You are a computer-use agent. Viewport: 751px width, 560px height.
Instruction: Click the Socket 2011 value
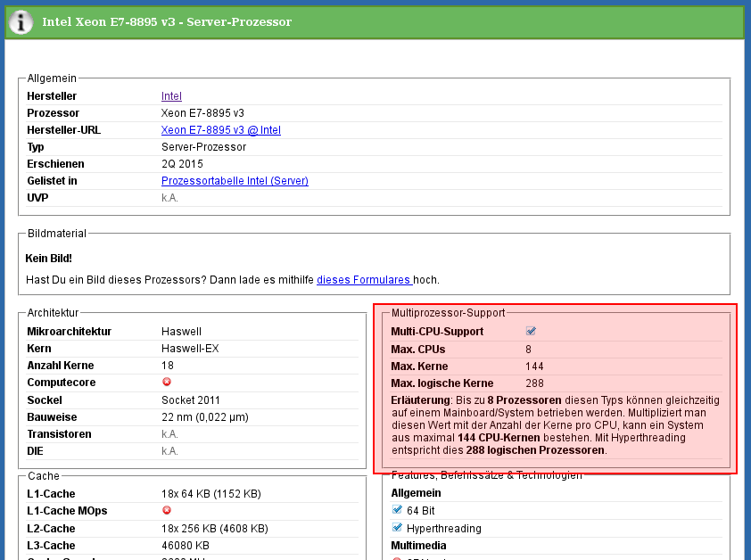pyautogui.click(x=191, y=399)
